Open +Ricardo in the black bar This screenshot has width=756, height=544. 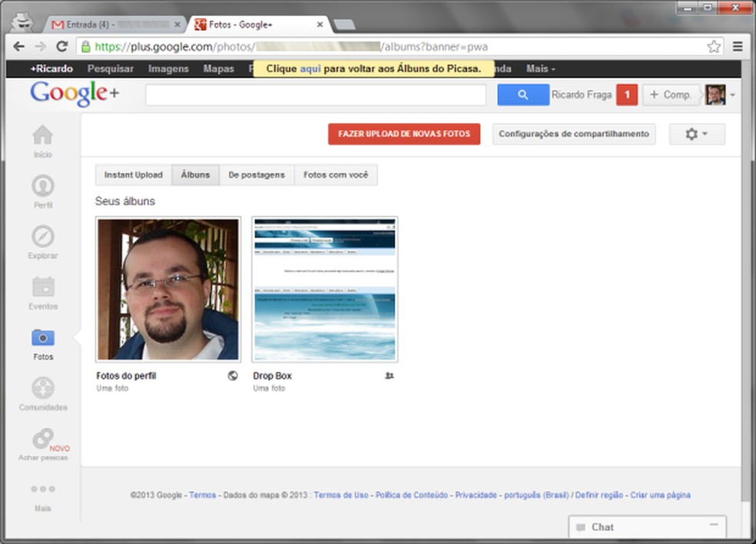[x=51, y=69]
